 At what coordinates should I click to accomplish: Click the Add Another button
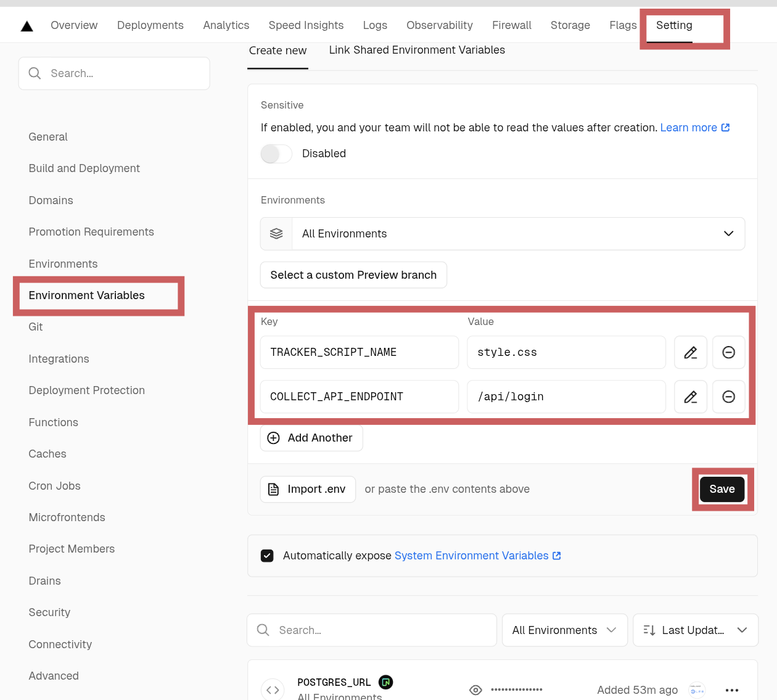311,438
